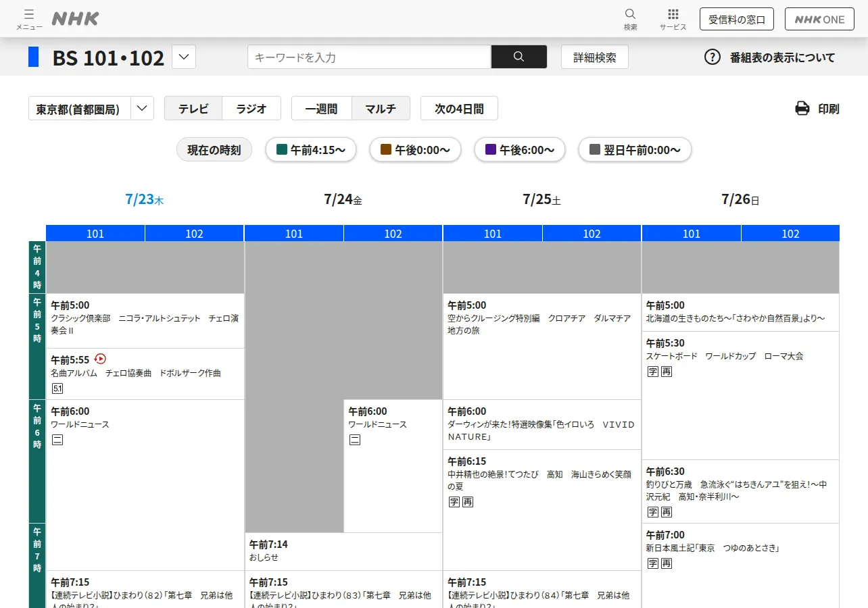The image size is (868, 608).
Task: Select the マルチ view
Action: 381,108
